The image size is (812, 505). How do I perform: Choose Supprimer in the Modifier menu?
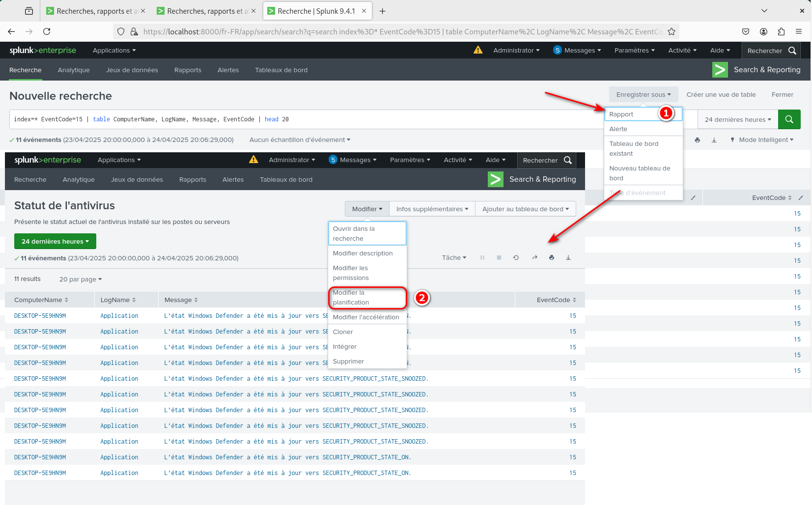point(367,361)
